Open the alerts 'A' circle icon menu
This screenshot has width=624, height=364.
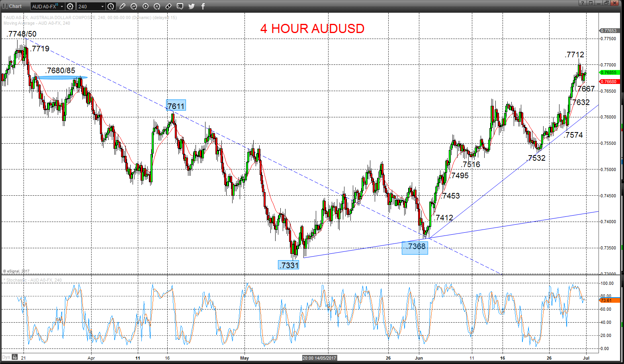click(x=157, y=6)
